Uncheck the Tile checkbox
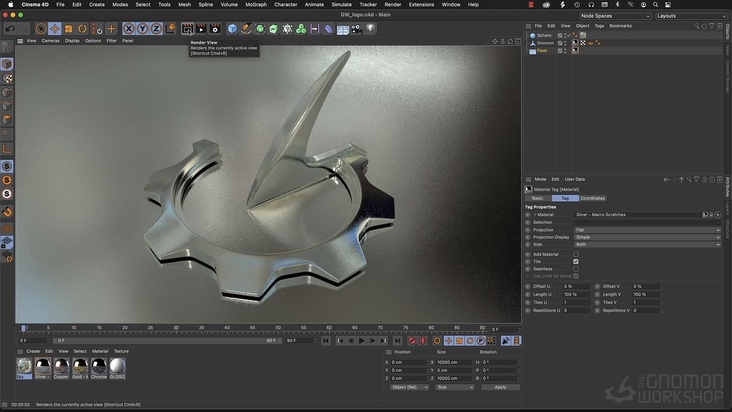Screen dimensions: 732x412 pos(576,261)
